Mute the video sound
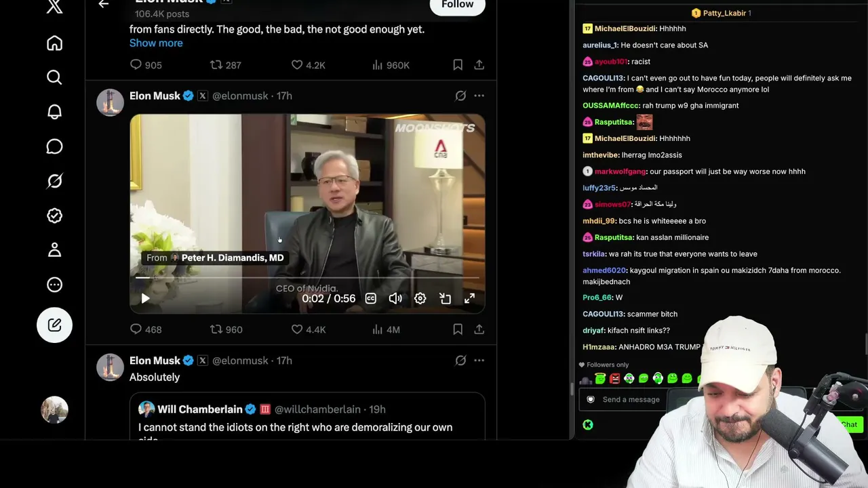The width and height of the screenshot is (868, 488). [395, 298]
